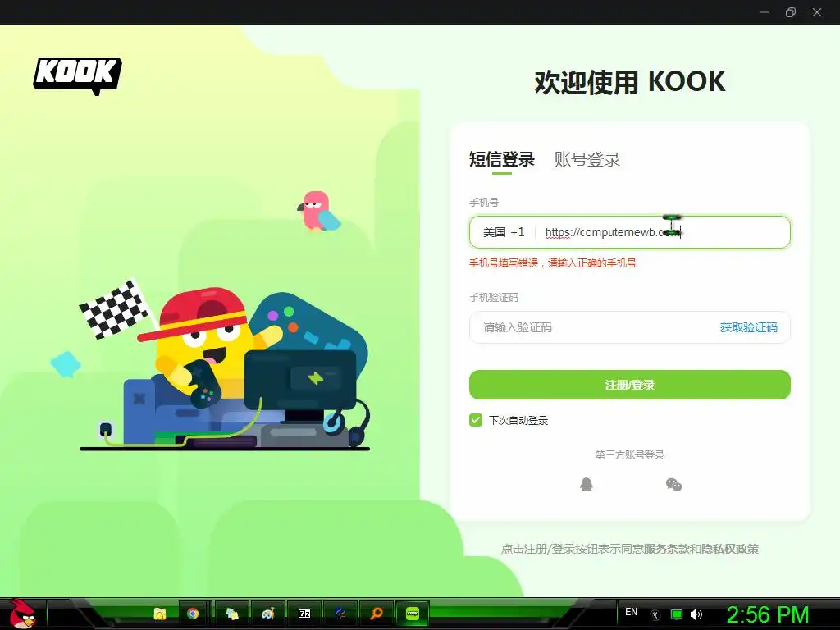
Task: Open the paint palette taskbar icon
Action: (x=268, y=614)
